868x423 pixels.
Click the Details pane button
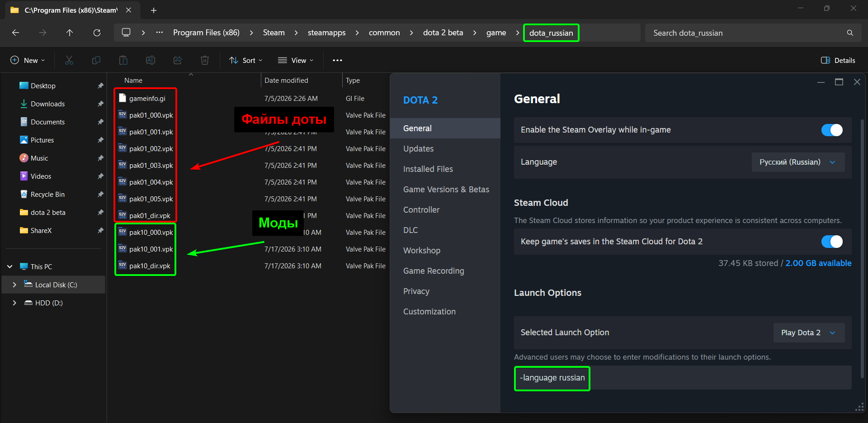point(838,60)
